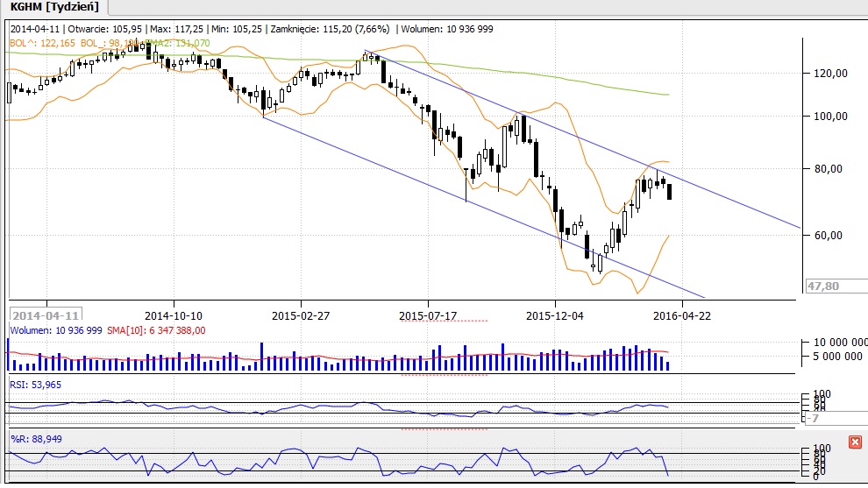Click the Zamknięcie: 115,20 (7,66%) text
The image size is (868, 488).
[330, 29]
